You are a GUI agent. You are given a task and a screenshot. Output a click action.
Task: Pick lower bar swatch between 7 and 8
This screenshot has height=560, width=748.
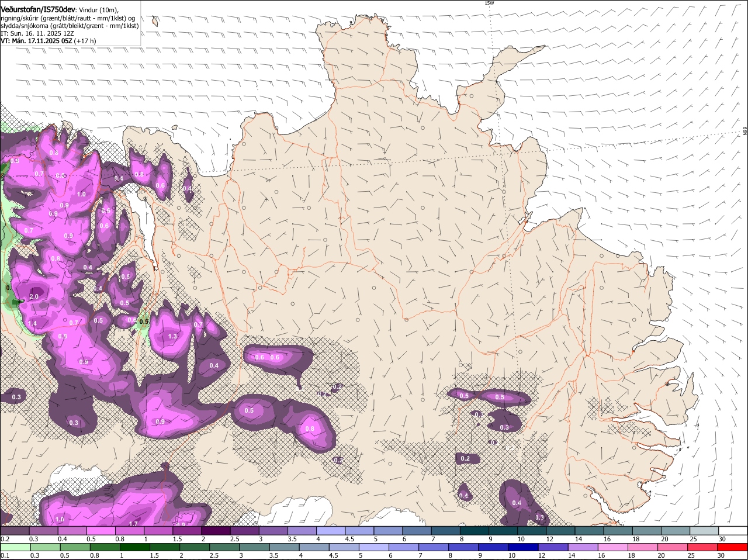click(x=434, y=547)
